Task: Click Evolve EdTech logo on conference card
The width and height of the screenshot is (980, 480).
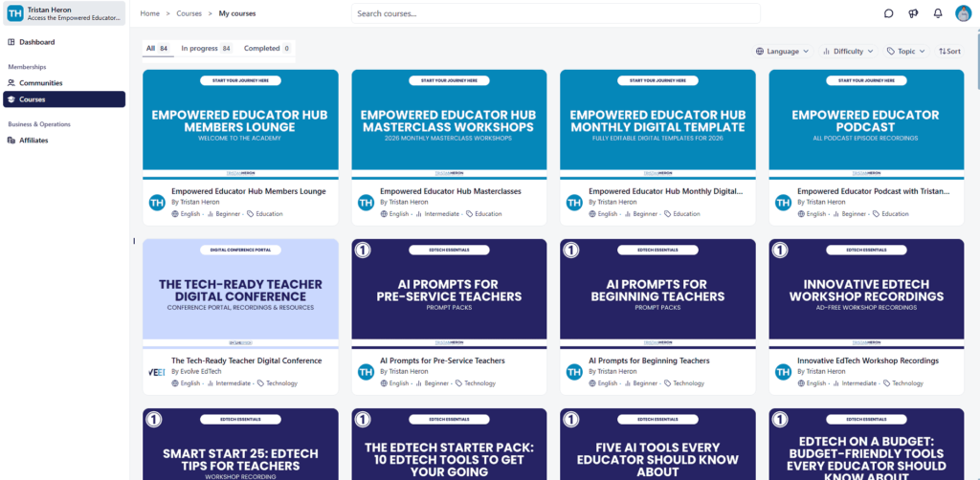Action: coord(157,372)
